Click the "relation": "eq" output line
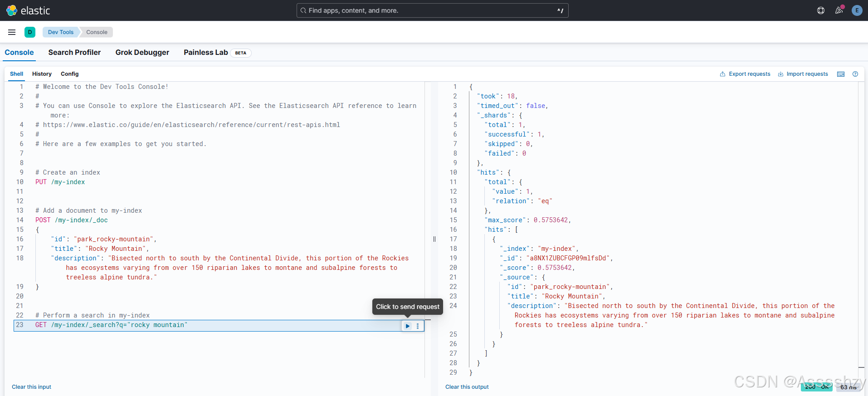 pos(522,201)
